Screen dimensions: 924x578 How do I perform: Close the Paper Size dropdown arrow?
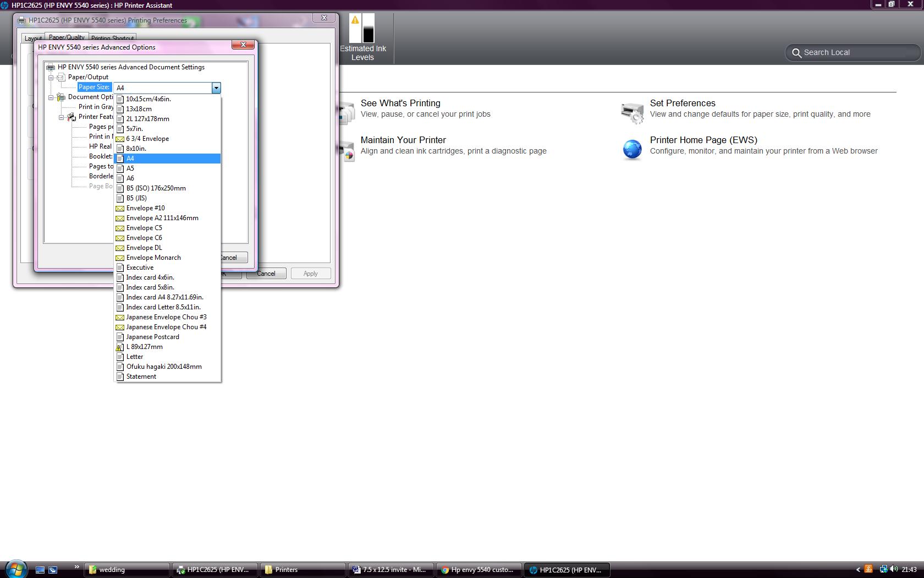click(216, 88)
